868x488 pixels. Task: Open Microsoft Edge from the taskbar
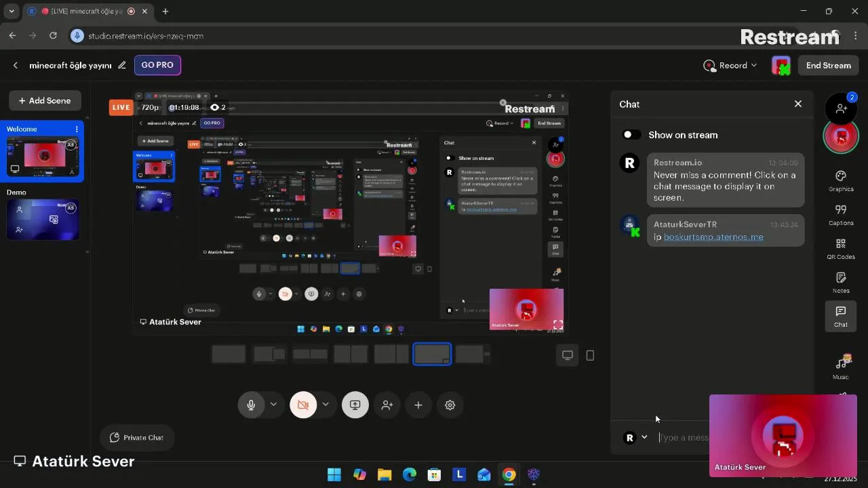[409, 474]
